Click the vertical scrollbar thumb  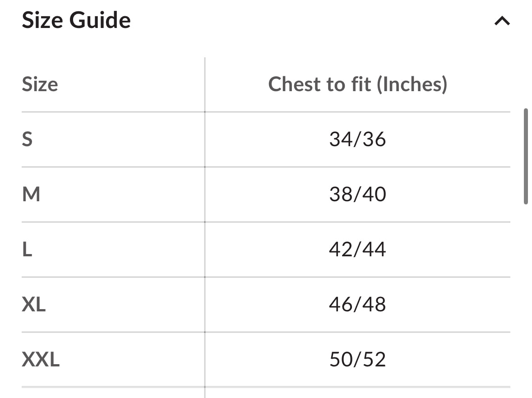[x=526, y=156]
